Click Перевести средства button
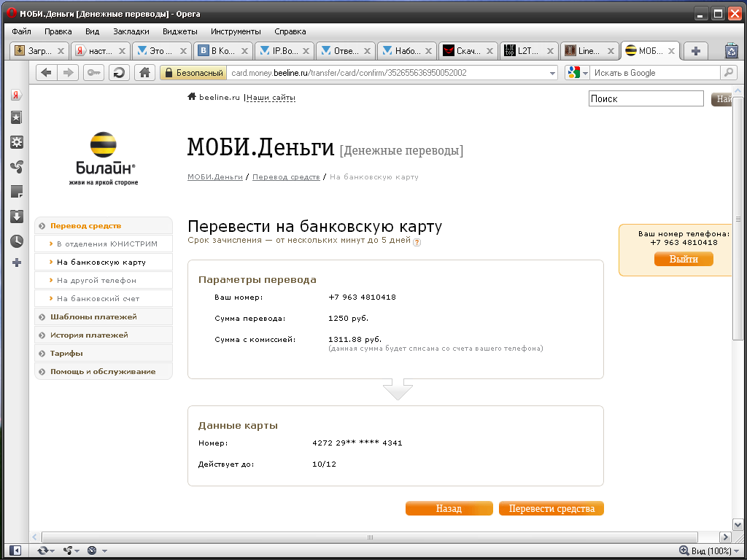This screenshot has width=747, height=560. pyautogui.click(x=551, y=508)
